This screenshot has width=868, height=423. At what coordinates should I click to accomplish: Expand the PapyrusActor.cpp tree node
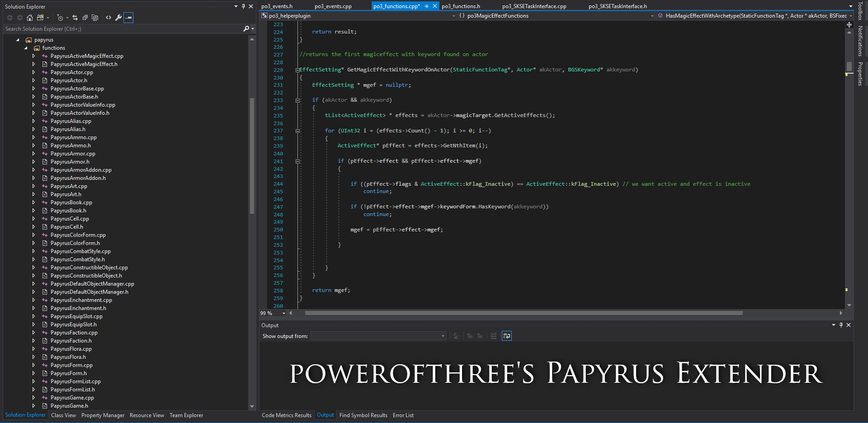(x=33, y=72)
